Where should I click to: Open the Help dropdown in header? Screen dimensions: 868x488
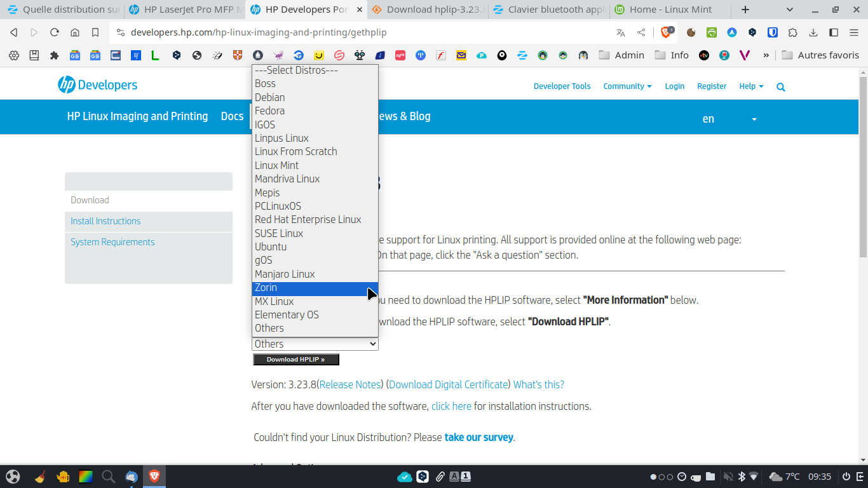click(x=751, y=86)
